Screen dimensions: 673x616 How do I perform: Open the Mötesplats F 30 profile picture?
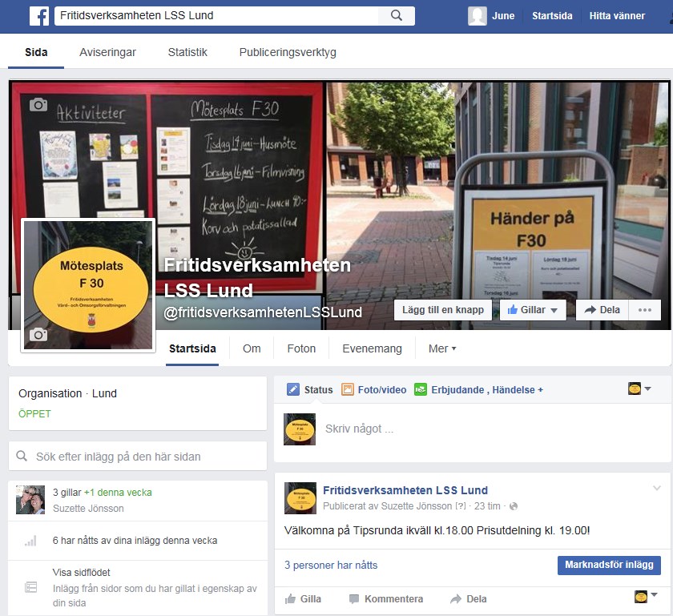tap(88, 285)
